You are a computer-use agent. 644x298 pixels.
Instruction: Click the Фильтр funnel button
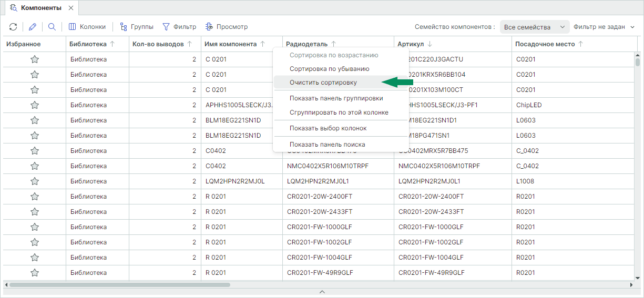tap(179, 27)
